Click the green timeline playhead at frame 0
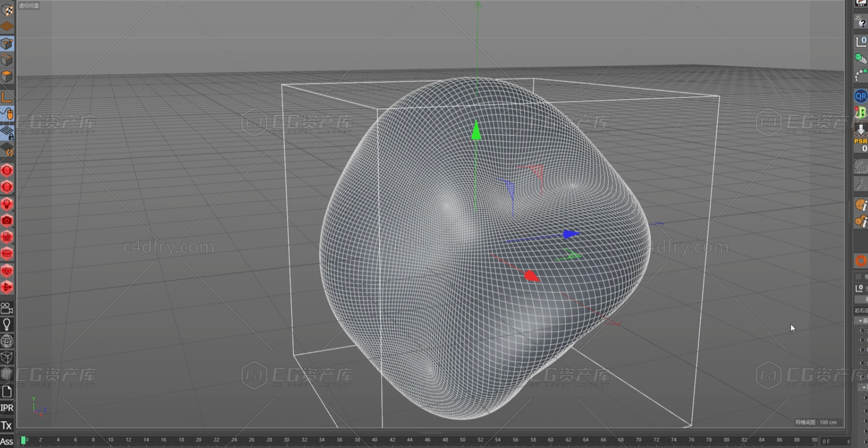This screenshot has width=868, height=448. click(x=23, y=440)
